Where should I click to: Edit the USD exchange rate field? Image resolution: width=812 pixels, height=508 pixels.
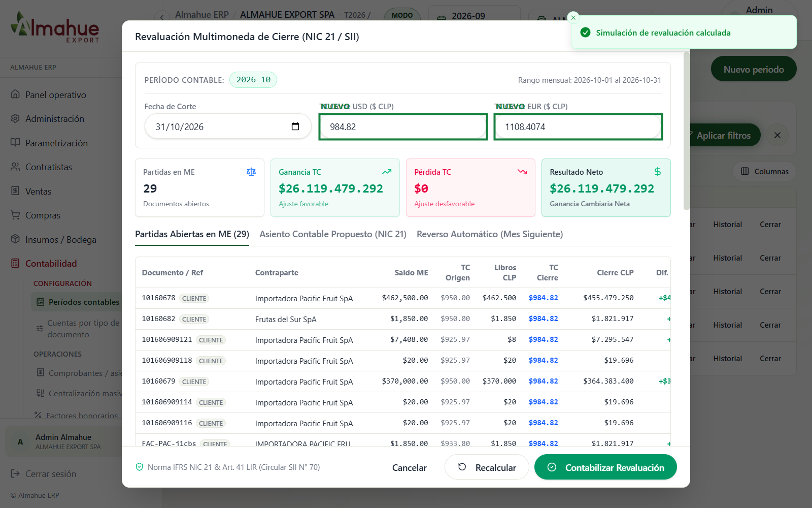(403, 127)
